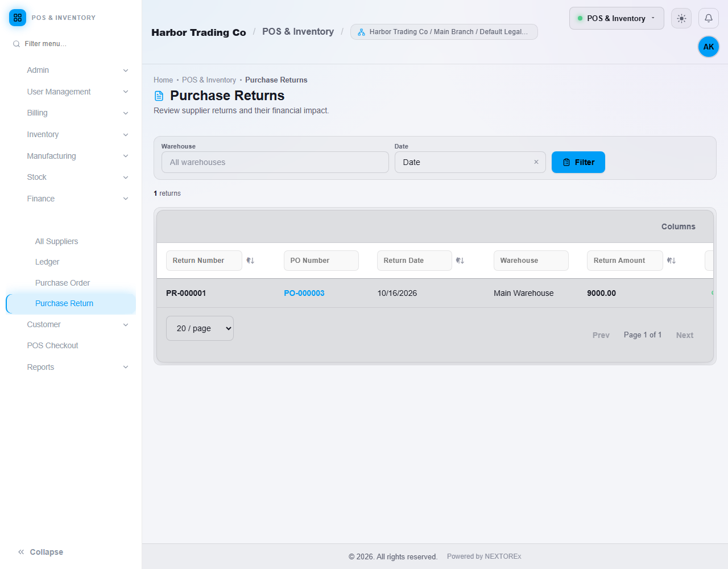The image size is (728, 569).
Task: Click the Home breadcrumb link
Action: tap(163, 80)
